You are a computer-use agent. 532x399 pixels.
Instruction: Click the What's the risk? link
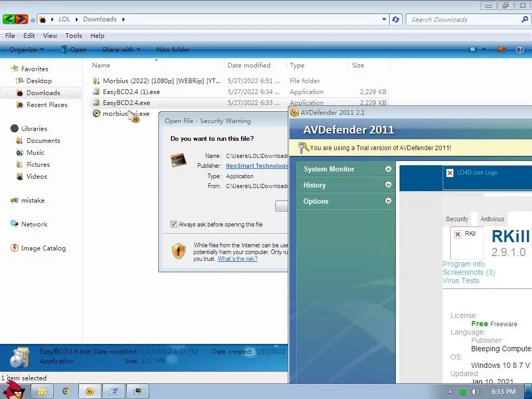point(237,259)
